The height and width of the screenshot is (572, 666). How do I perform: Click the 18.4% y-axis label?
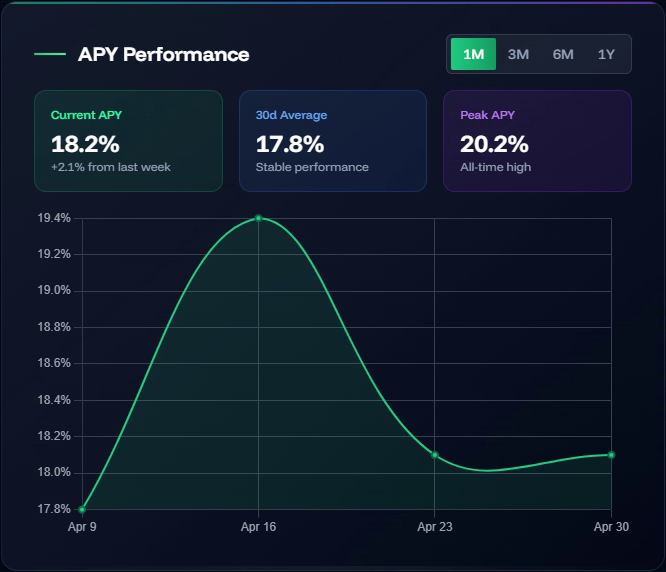54,400
